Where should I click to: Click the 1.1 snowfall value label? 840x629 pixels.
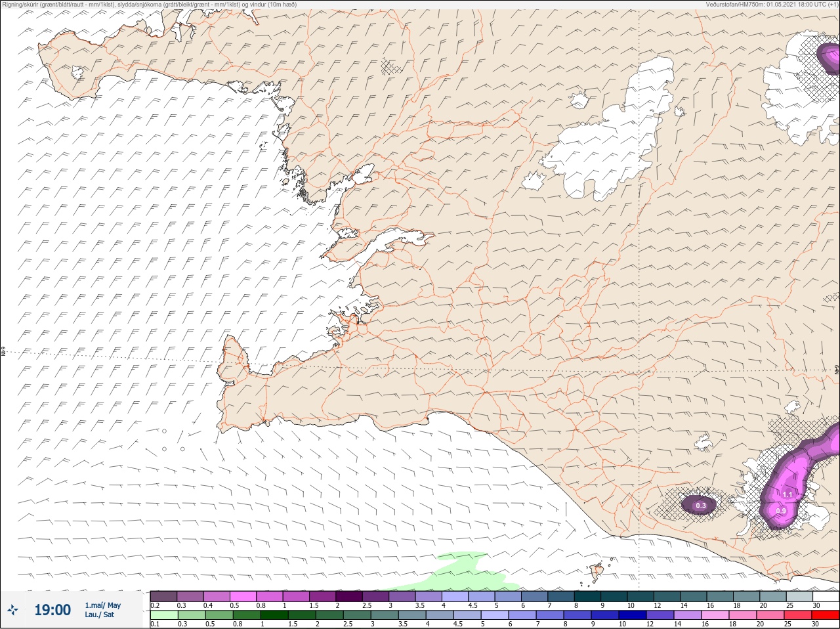[x=788, y=494]
